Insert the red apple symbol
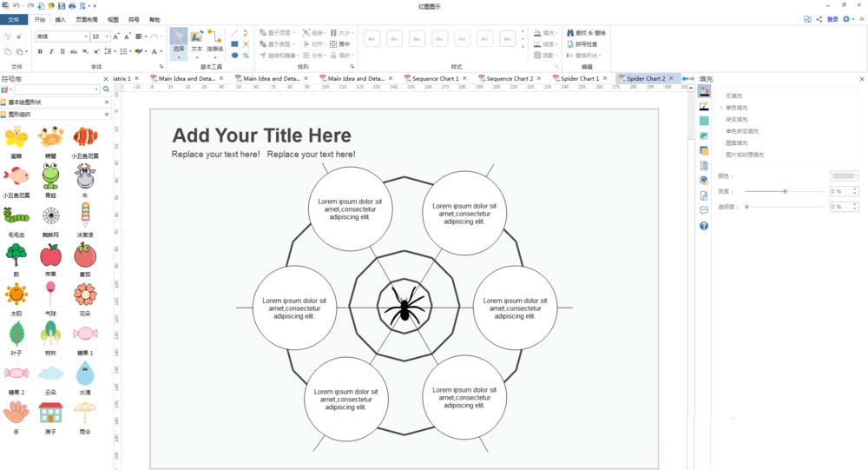The image size is (868, 470). (51, 255)
